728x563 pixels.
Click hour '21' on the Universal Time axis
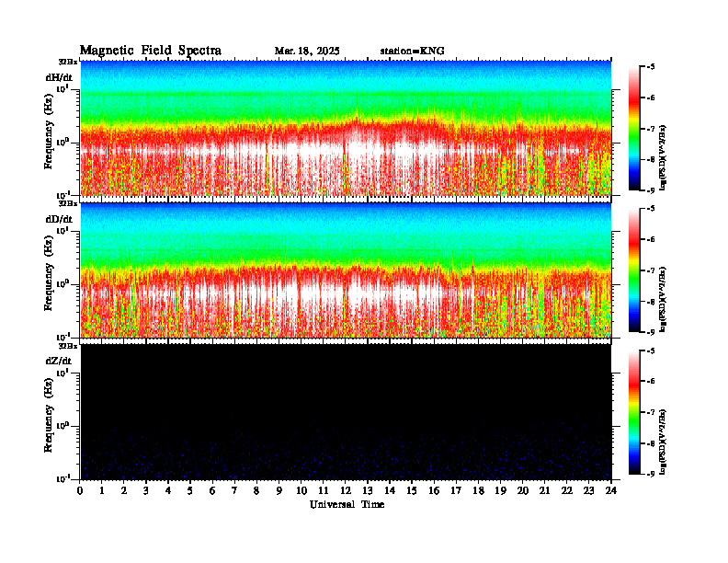coord(544,490)
